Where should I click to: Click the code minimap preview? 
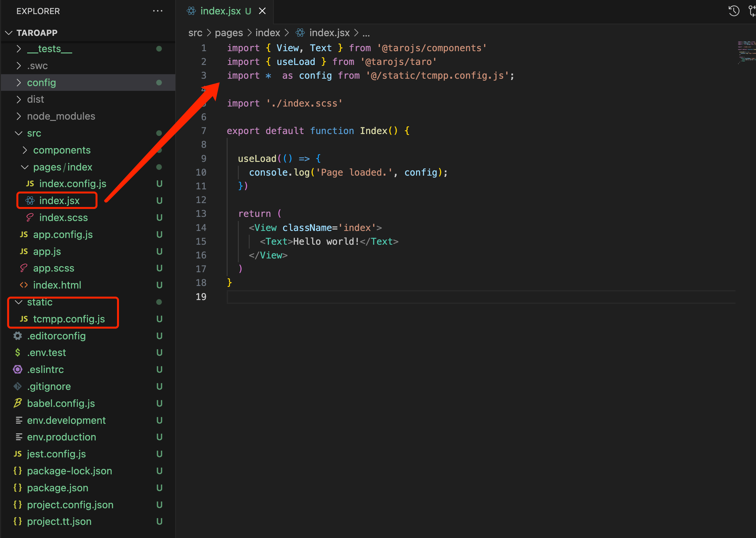coord(746,52)
